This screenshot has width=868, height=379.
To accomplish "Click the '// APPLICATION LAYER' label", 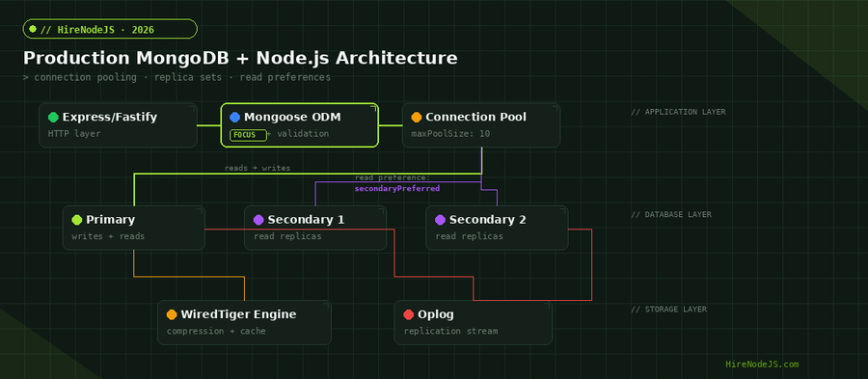I will coord(678,112).
